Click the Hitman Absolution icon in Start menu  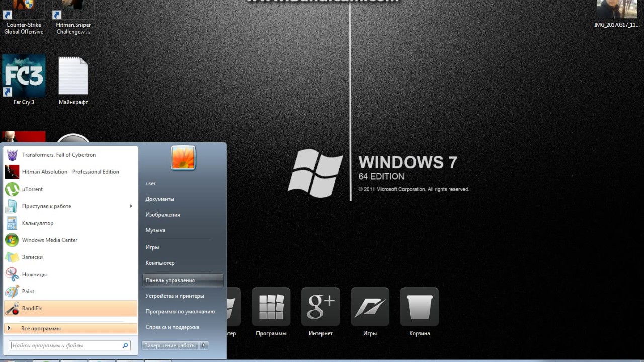pyautogui.click(x=12, y=172)
